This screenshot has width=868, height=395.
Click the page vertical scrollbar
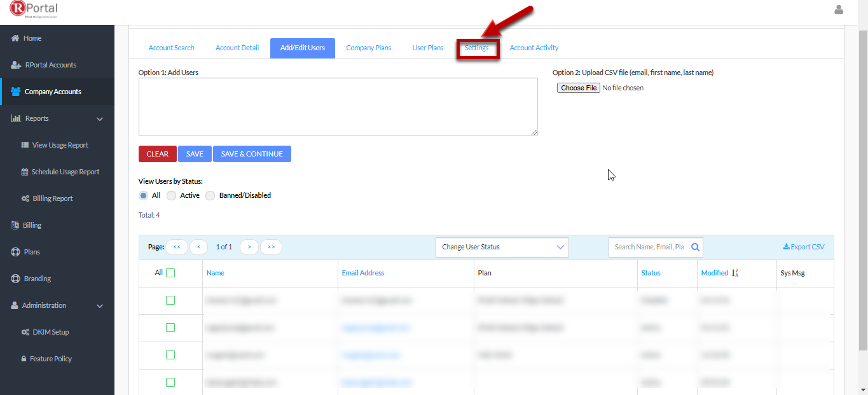coord(863,191)
